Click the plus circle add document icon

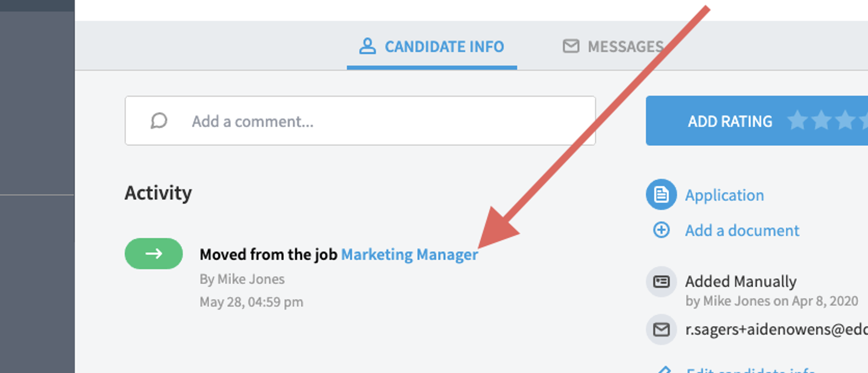click(661, 230)
